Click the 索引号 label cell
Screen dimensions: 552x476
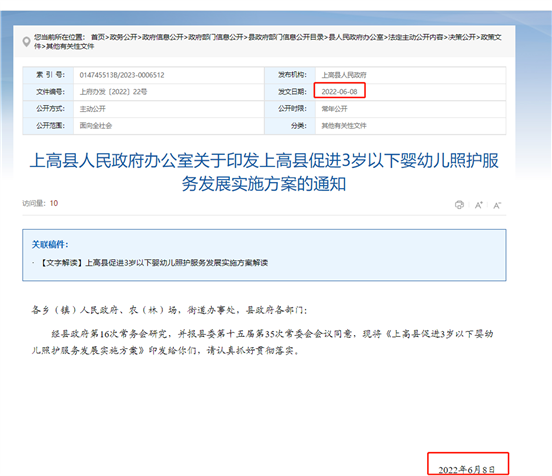coord(48,75)
